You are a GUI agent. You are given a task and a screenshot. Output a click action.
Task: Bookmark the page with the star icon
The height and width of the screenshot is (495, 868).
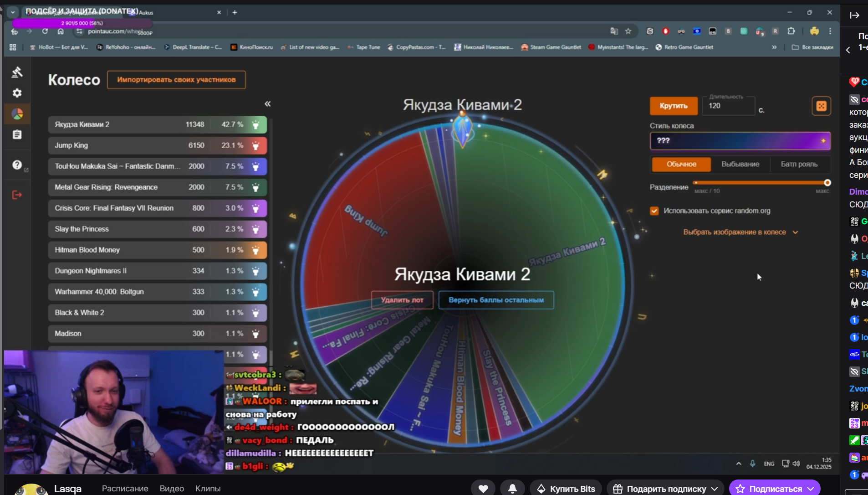(628, 31)
